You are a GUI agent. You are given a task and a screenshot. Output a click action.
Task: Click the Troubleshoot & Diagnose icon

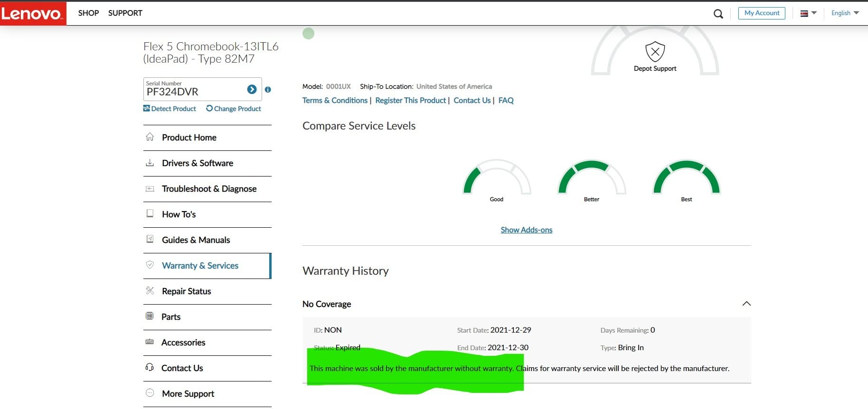(x=150, y=188)
